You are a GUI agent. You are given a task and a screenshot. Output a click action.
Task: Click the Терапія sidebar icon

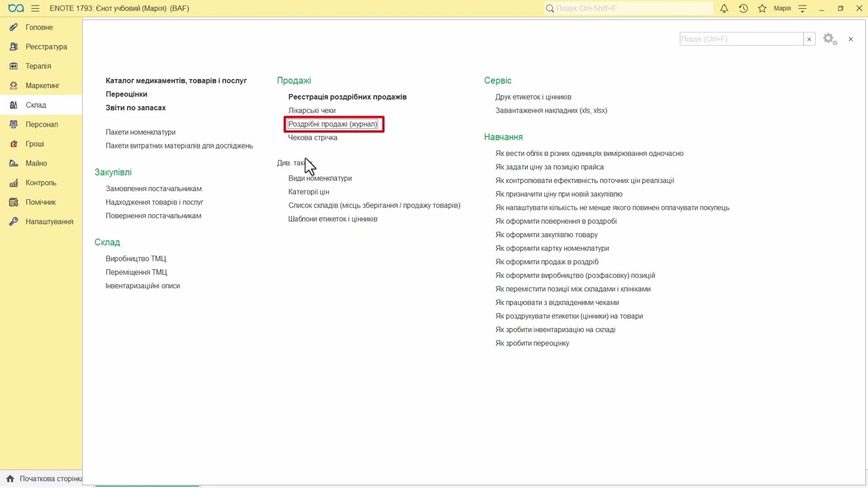coord(13,66)
